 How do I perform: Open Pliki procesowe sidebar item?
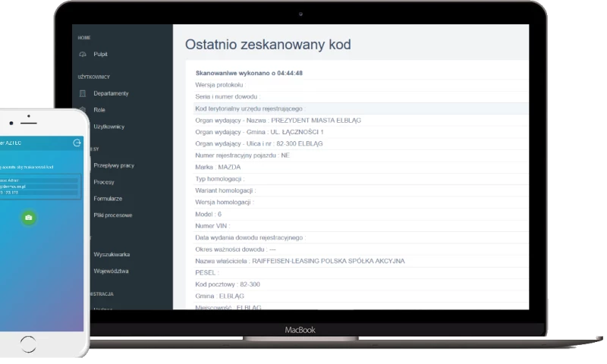pyautogui.click(x=112, y=215)
